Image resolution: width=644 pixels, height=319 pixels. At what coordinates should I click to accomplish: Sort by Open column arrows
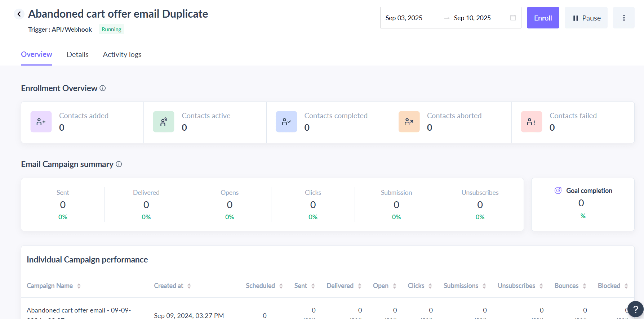click(395, 286)
